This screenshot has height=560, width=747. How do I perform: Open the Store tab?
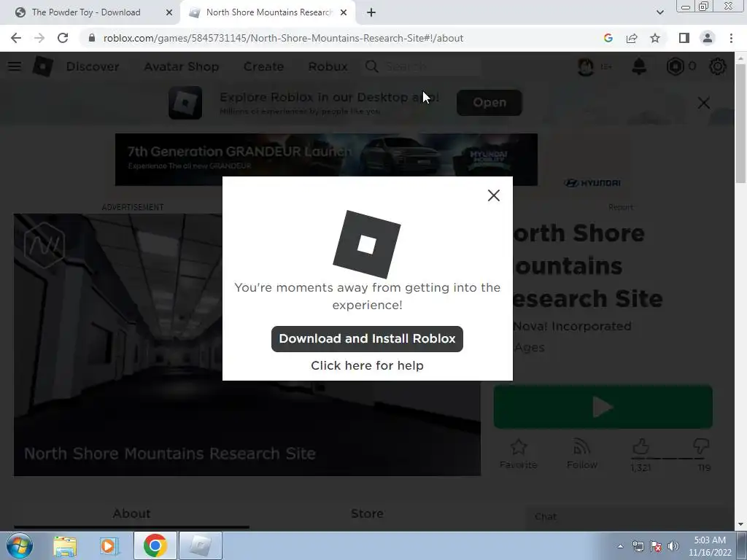[x=367, y=513]
